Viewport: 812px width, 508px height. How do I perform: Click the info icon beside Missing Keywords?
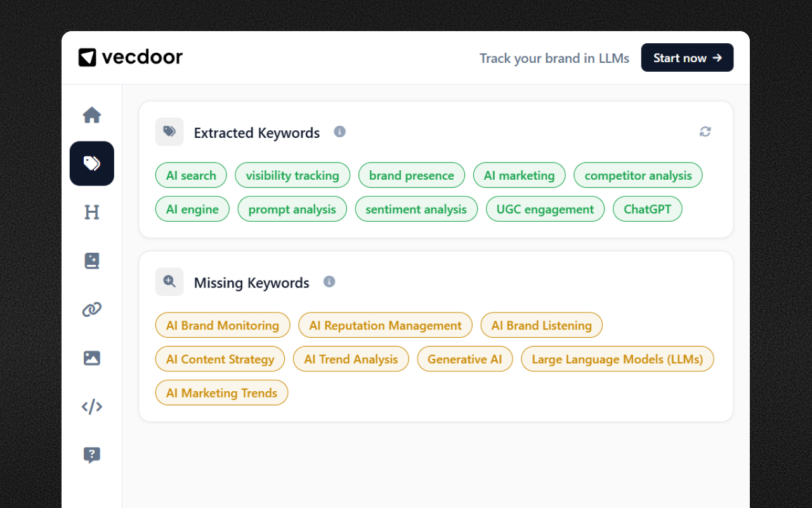pyautogui.click(x=329, y=281)
